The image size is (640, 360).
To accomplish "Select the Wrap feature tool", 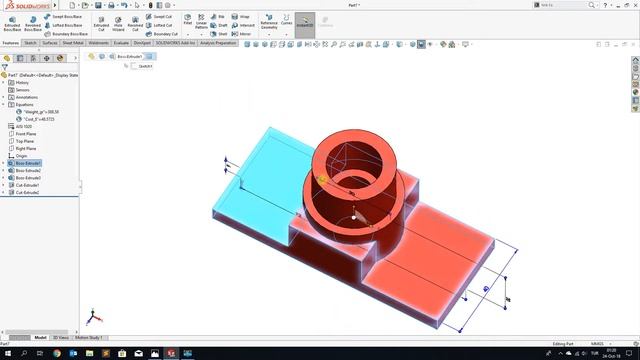I will tap(240, 17).
